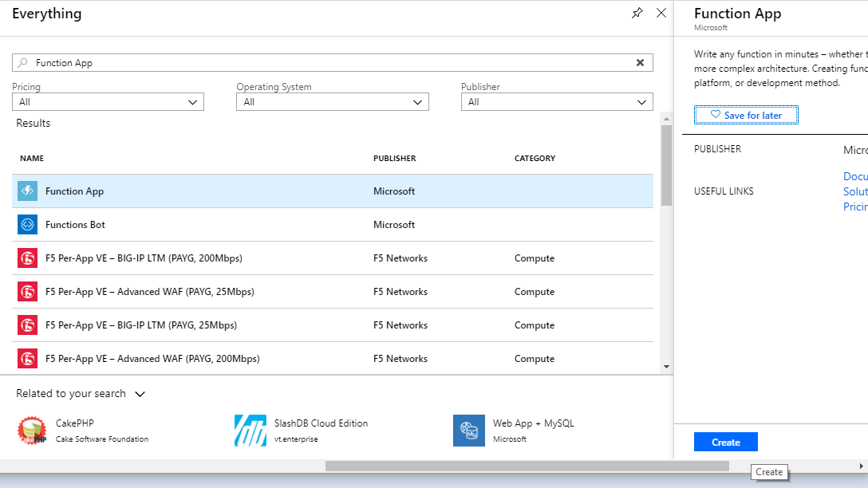Click Microsoft publisher for Functions Bot

(393, 225)
